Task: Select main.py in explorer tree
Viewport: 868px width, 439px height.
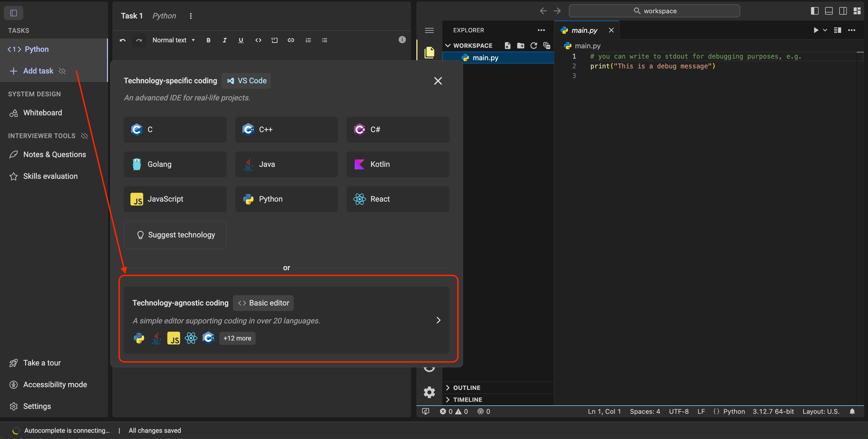Action: (498, 58)
